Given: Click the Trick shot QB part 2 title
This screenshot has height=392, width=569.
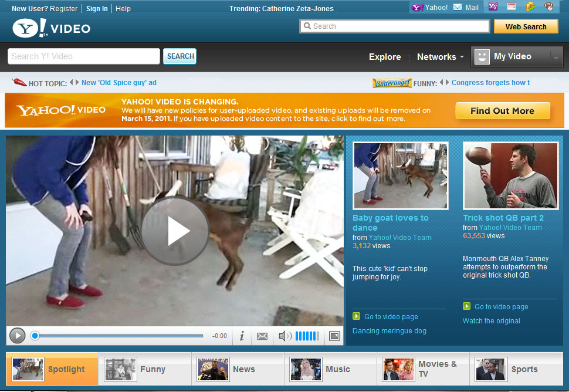Looking at the screenshot, I should (x=503, y=218).
